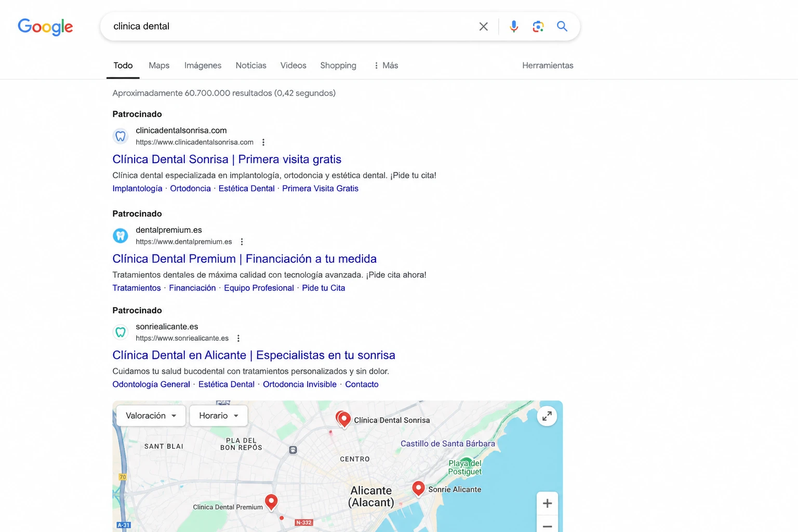Start voice search with microphone icon
798x532 pixels.
click(x=513, y=26)
